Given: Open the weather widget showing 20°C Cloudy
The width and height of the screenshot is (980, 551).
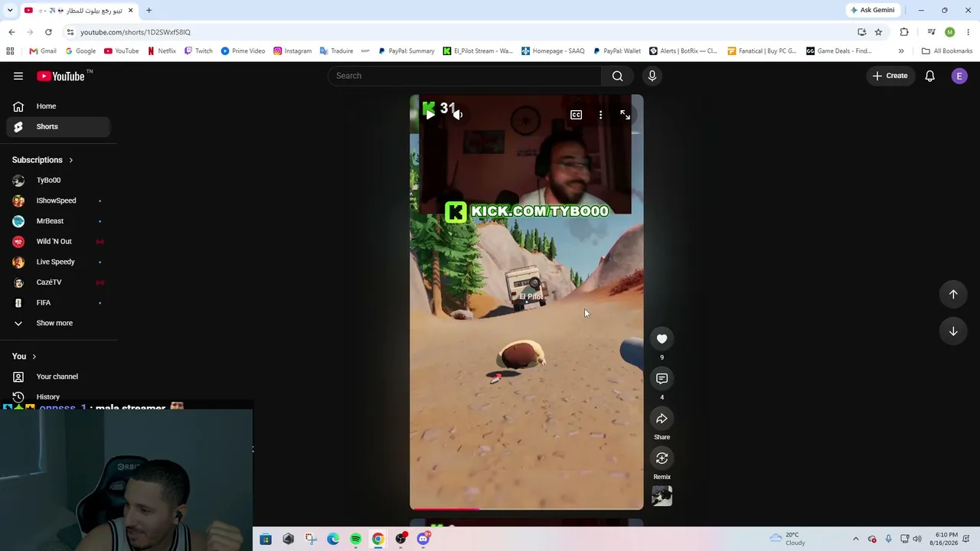Looking at the screenshot, I should 787,539.
